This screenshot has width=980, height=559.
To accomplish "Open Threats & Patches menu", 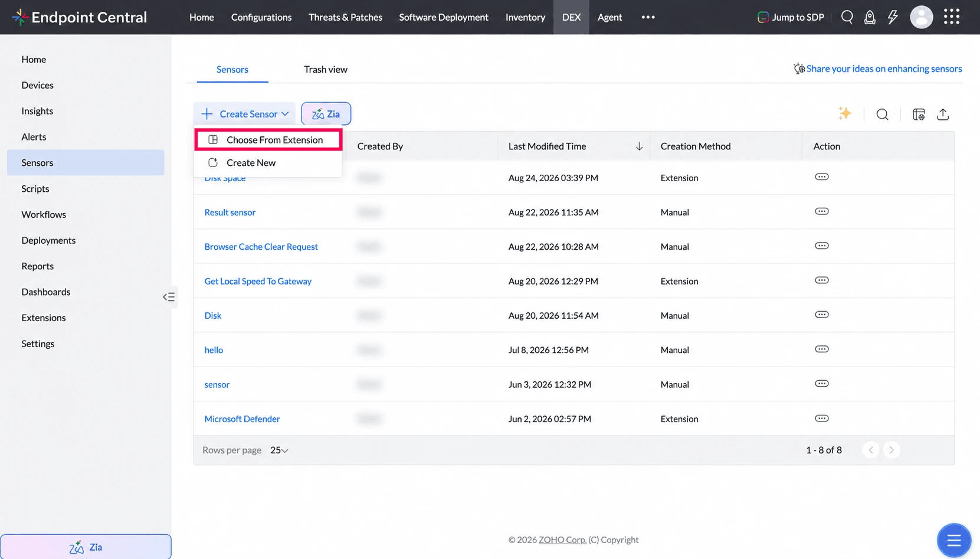I will click(345, 17).
